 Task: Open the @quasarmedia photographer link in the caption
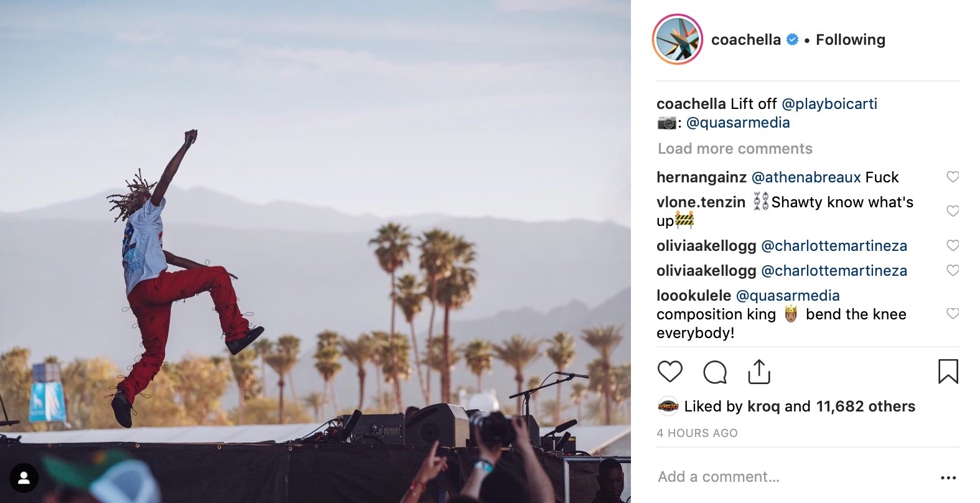pyautogui.click(x=738, y=123)
